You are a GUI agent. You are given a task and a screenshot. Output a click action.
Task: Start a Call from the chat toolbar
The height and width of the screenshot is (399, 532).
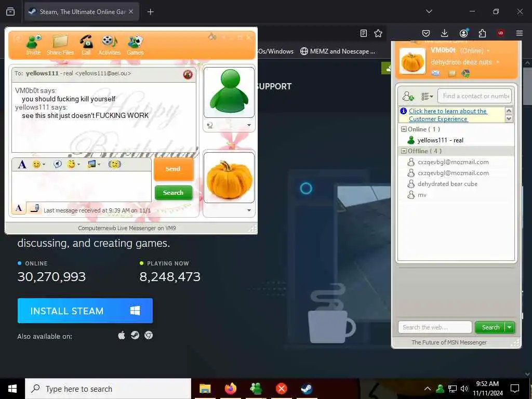click(86, 45)
